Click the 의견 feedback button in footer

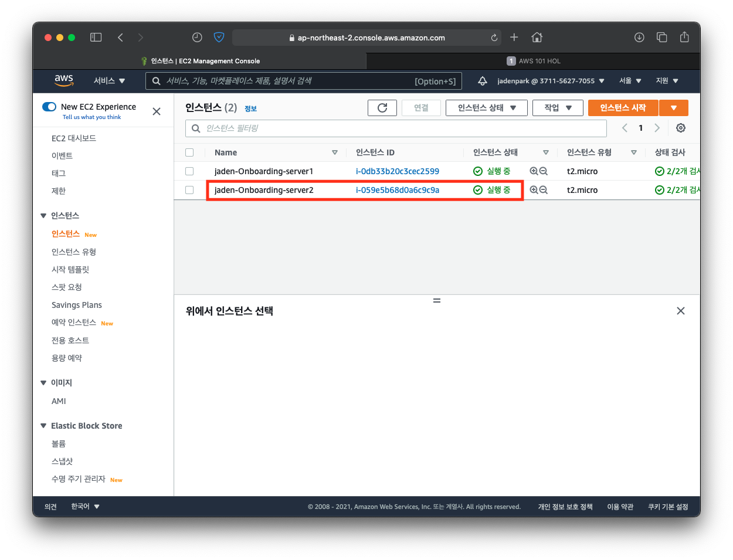tap(50, 507)
